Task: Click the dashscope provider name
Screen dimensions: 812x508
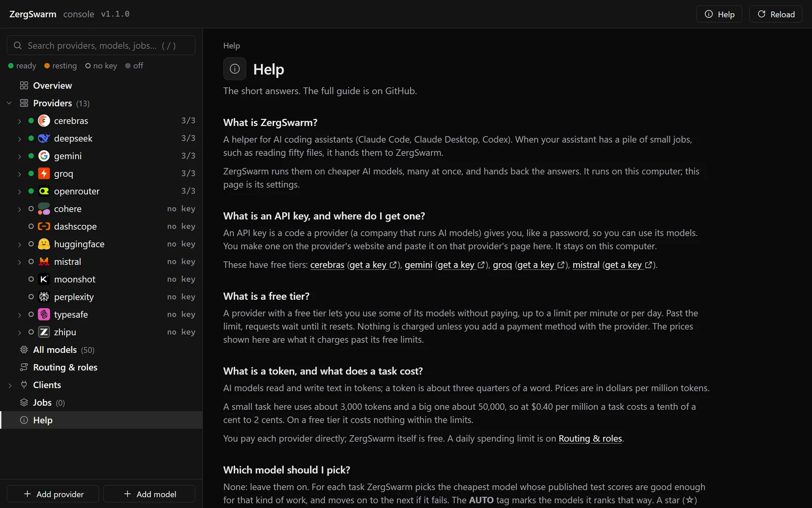Action: [x=75, y=227]
